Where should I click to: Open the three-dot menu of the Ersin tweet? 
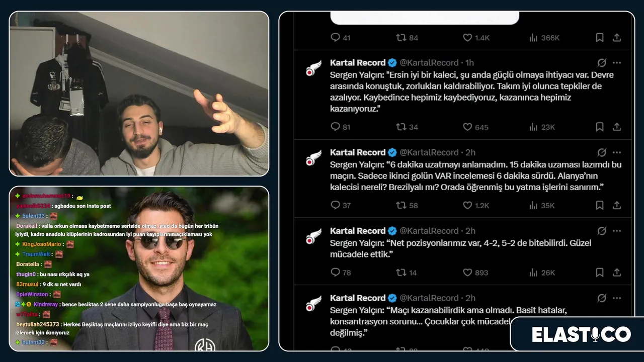click(617, 63)
